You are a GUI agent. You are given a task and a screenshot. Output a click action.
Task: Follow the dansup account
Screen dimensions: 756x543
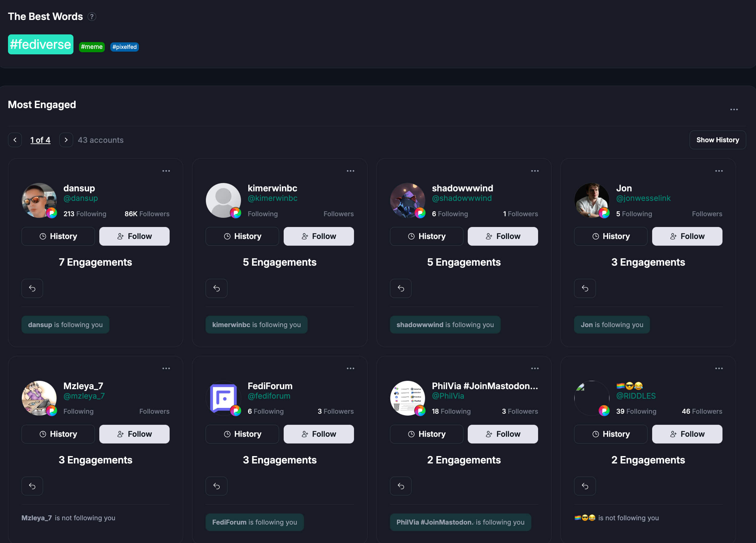click(x=134, y=236)
